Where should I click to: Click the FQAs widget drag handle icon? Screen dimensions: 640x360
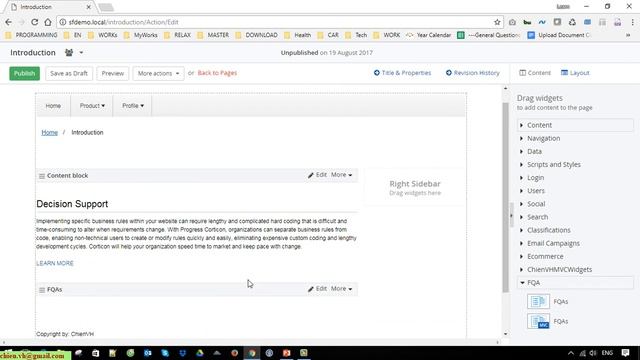(42, 290)
